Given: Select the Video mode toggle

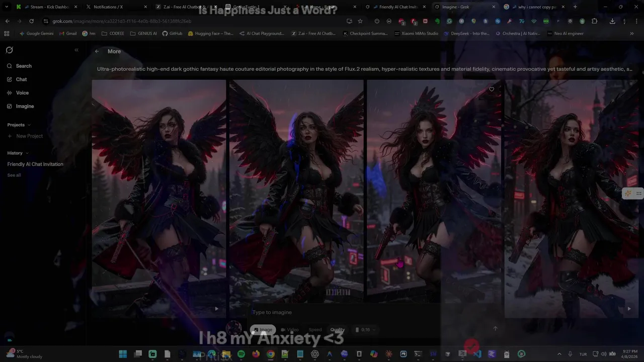Looking at the screenshot, I should pos(290,330).
